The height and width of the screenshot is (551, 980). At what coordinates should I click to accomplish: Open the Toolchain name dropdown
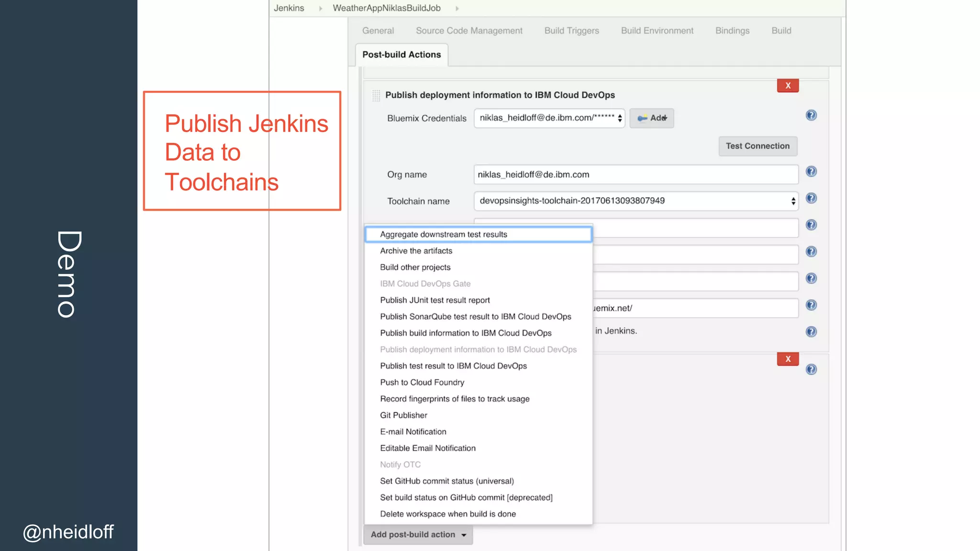pyautogui.click(x=636, y=201)
